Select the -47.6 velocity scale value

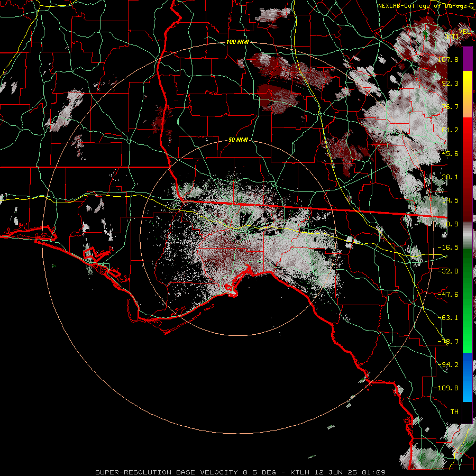(448, 295)
